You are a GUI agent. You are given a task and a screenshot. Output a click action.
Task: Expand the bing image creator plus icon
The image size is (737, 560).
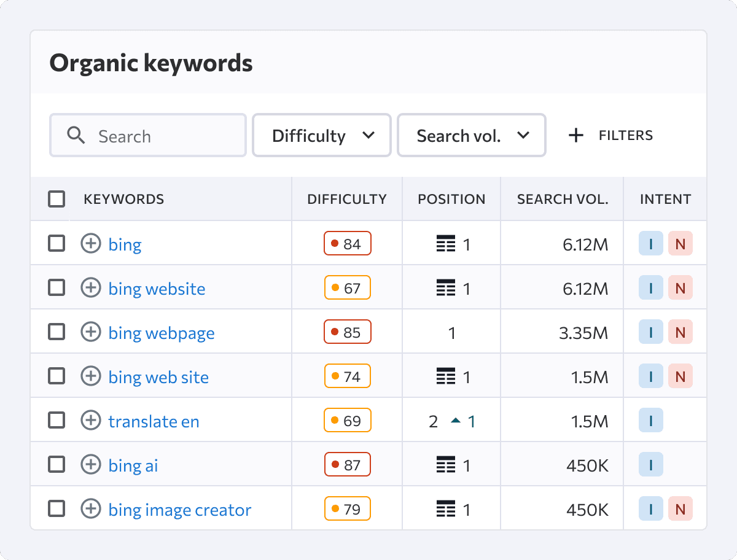91,509
